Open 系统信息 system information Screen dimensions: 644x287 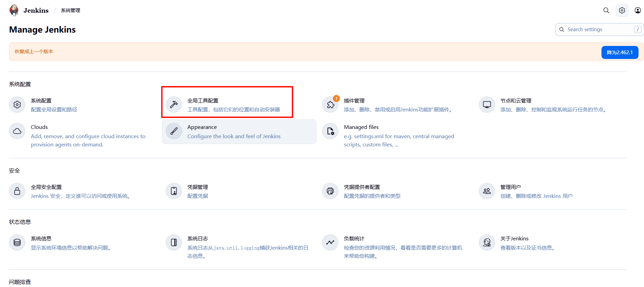tap(41, 238)
